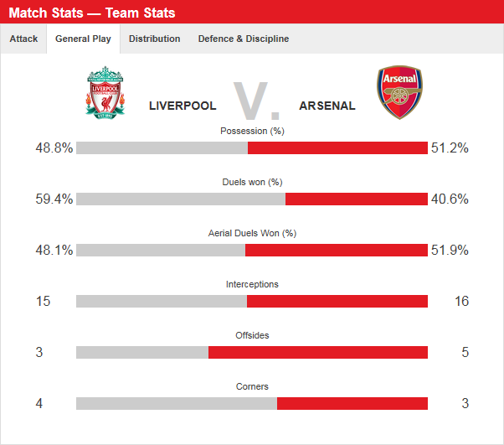The height and width of the screenshot is (445, 504).
Task: Open the Distribution tab
Action: coord(154,39)
